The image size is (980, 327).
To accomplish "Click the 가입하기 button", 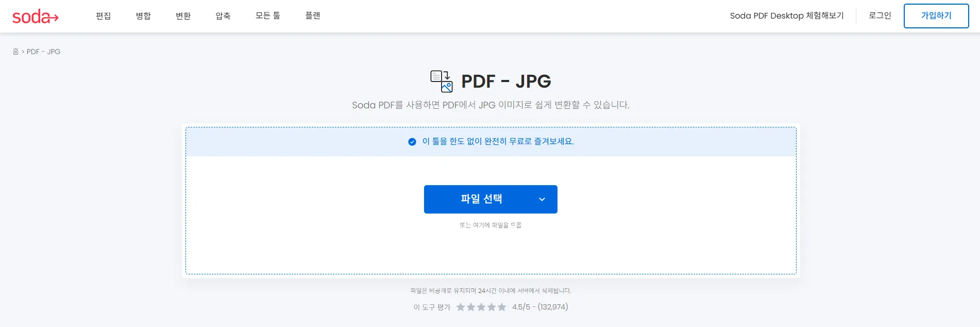I will coord(936,16).
